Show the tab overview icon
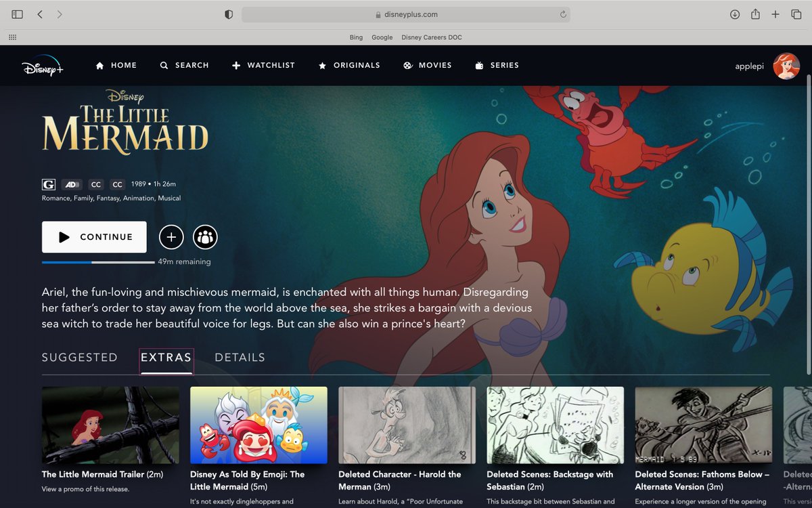Image resolution: width=812 pixels, height=508 pixels. (796, 14)
